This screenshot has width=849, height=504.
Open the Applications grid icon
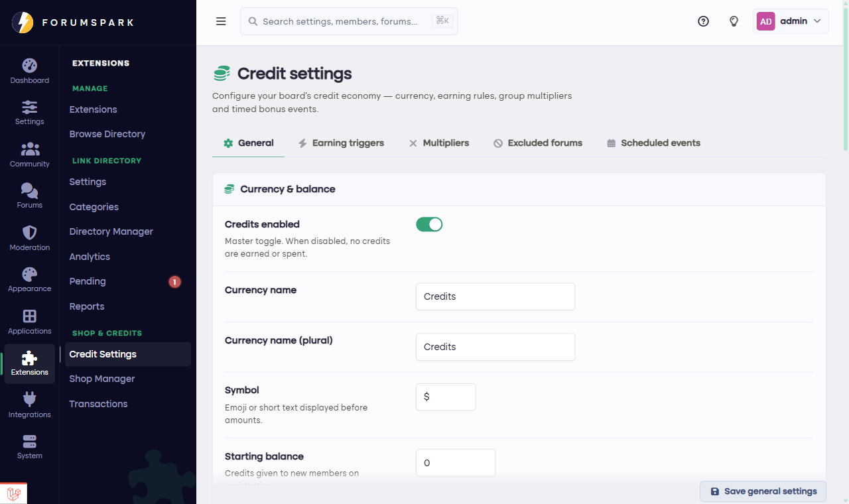point(29,316)
